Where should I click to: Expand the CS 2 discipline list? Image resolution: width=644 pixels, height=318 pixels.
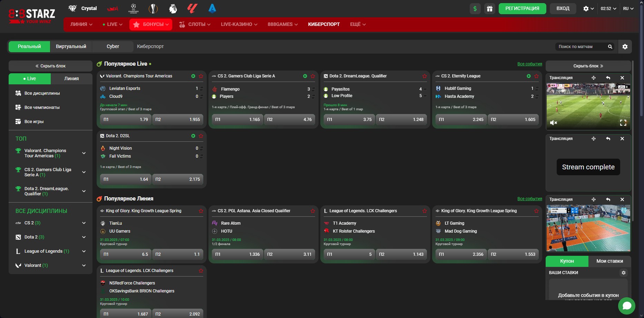84,223
